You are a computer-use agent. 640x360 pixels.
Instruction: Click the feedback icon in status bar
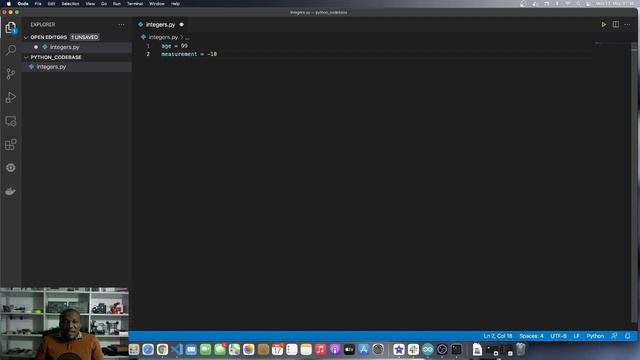tap(614, 336)
